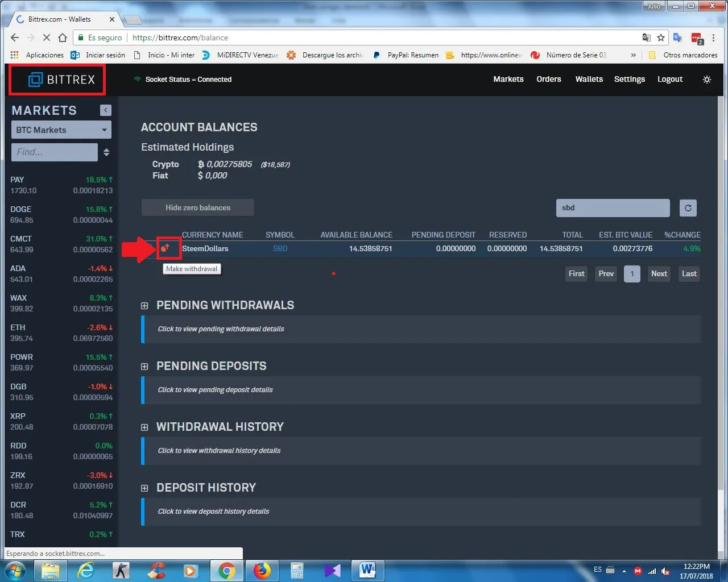The image size is (728, 582).
Task: Select the ETH market row
Action: 61,333
